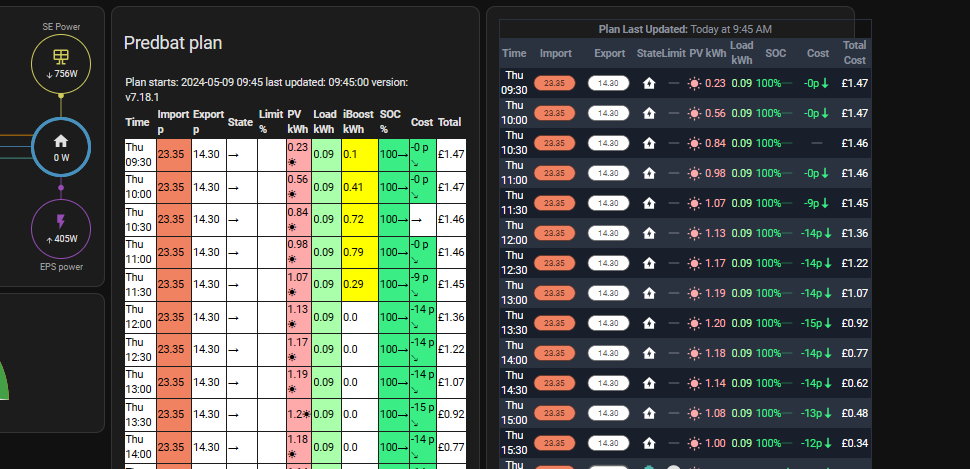Click the green SOC 100 cell at Thu 12:30
This screenshot has height=469, width=970.
pos(393,350)
